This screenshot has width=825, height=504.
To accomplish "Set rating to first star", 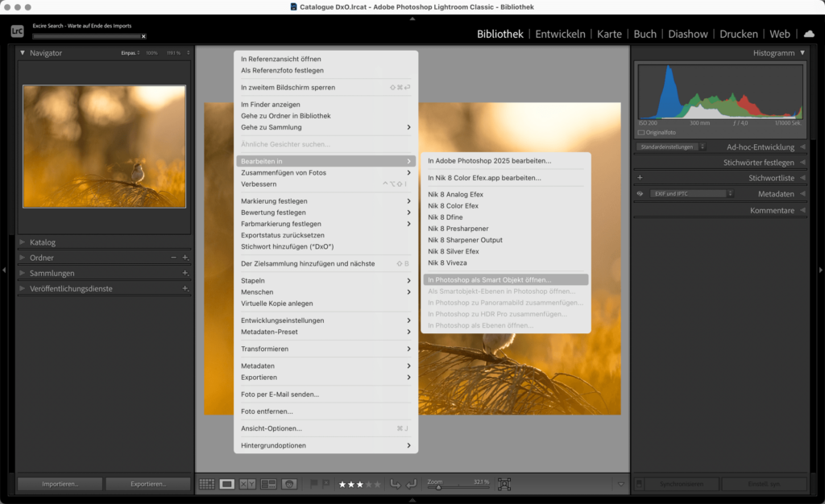I will tap(342, 485).
